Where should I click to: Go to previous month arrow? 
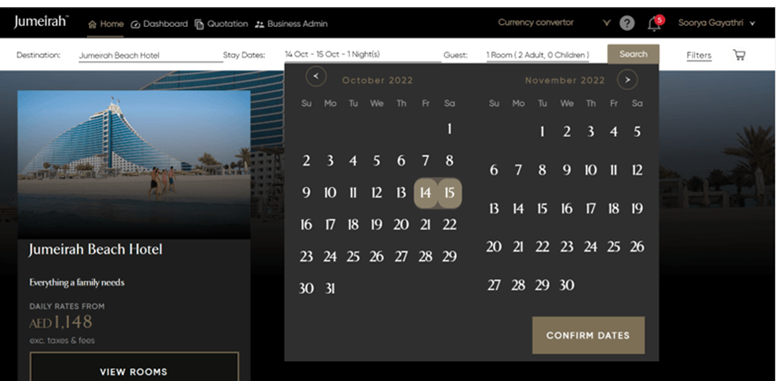coord(316,77)
